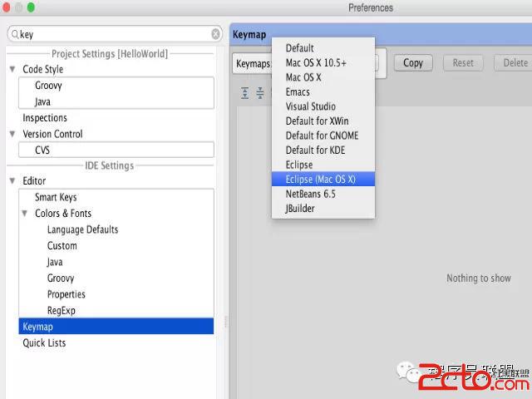Choose Visual Studio keymap

(x=323, y=106)
